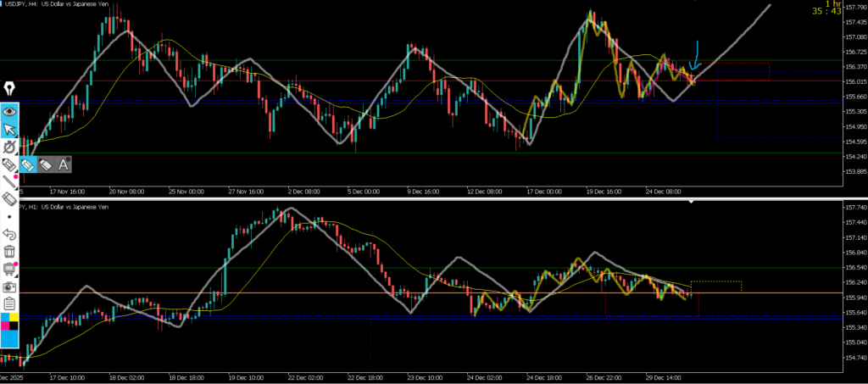Click the brush size dot
The image size is (868, 384).
(x=10, y=217)
